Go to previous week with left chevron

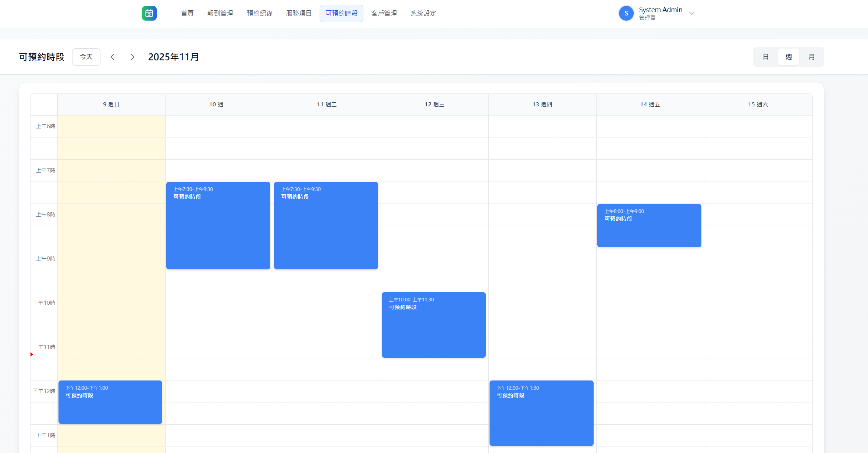pos(113,57)
